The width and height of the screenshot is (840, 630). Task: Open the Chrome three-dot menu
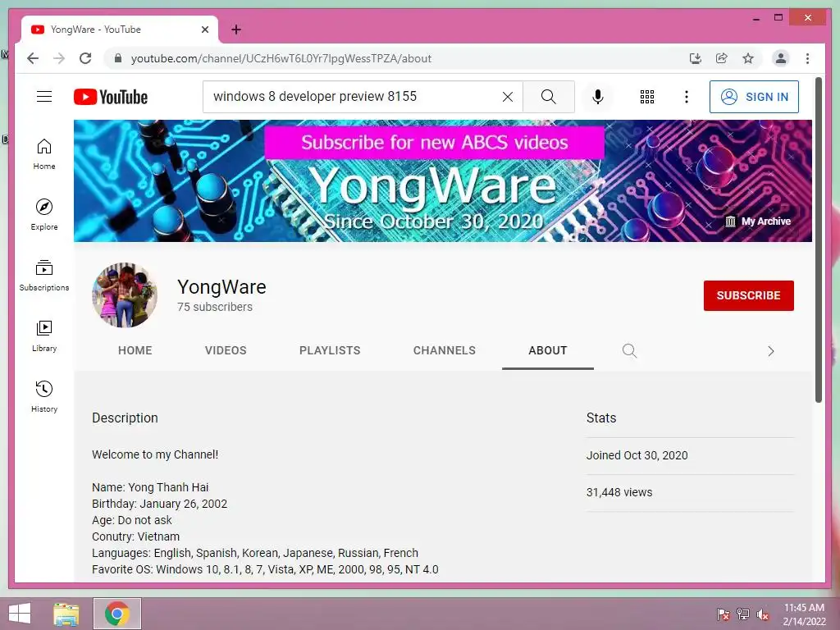tap(807, 58)
